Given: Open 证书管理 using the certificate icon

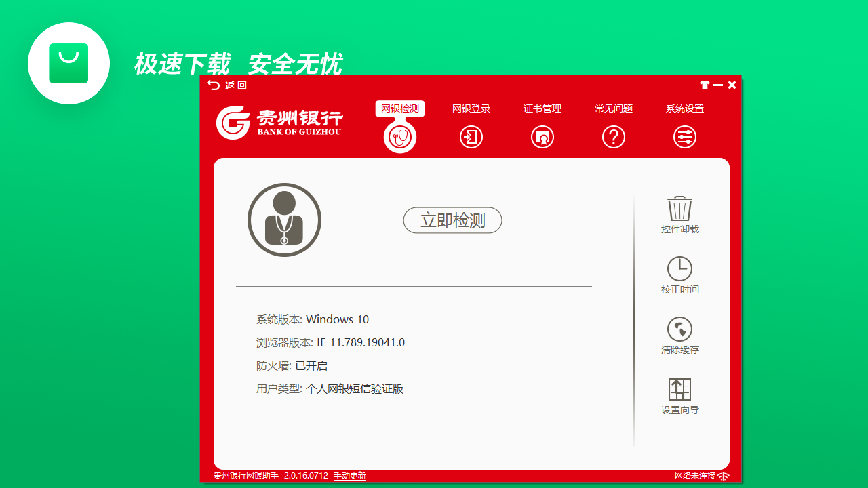Looking at the screenshot, I should pyautogui.click(x=542, y=136).
